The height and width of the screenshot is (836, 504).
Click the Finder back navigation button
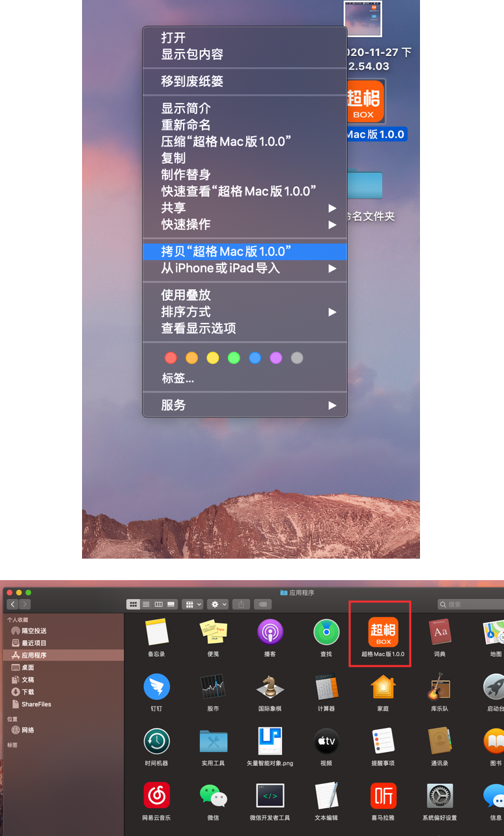12,604
